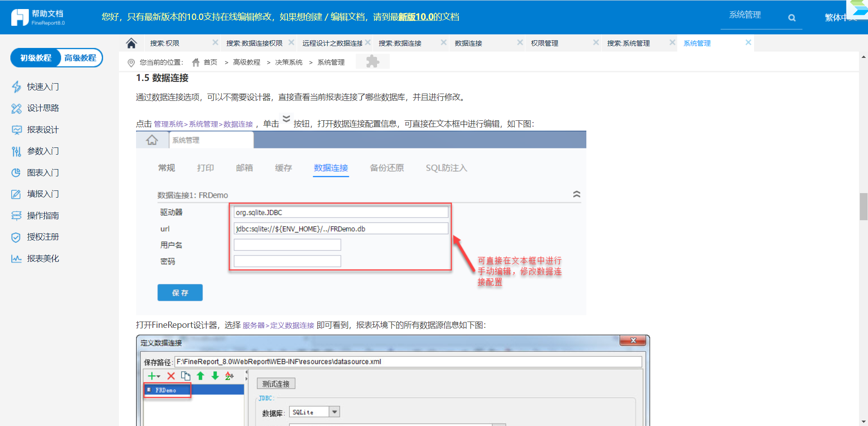Click the 填报入门 edit pencil icon
This screenshot has width=868, height=426.
pos(16,194)
